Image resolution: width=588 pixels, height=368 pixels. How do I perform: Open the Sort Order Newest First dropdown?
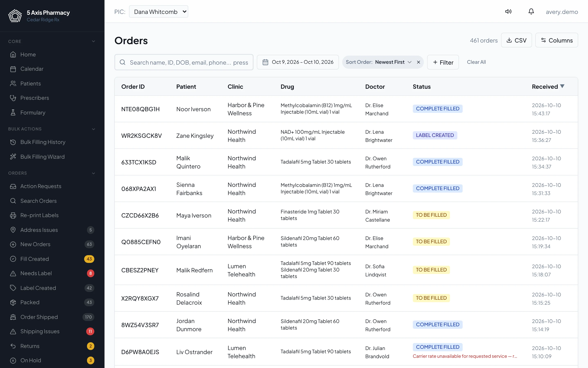pyautogui.click(x=379, y=62)
